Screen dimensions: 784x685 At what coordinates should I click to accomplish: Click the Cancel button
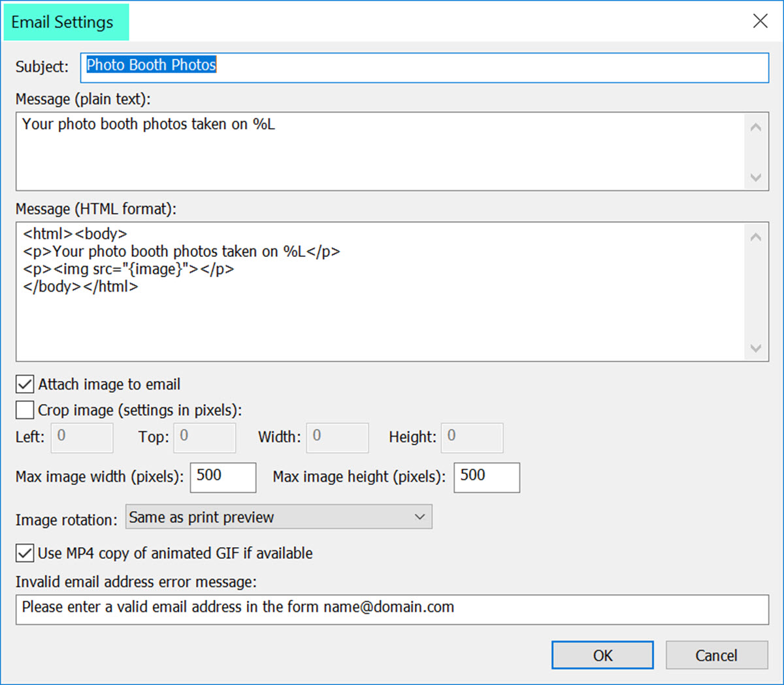tap(717, 655)
